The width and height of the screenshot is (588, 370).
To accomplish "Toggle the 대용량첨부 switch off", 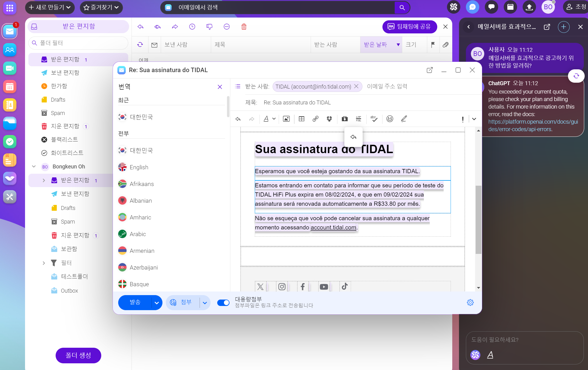I will click(x=223, y=303).
